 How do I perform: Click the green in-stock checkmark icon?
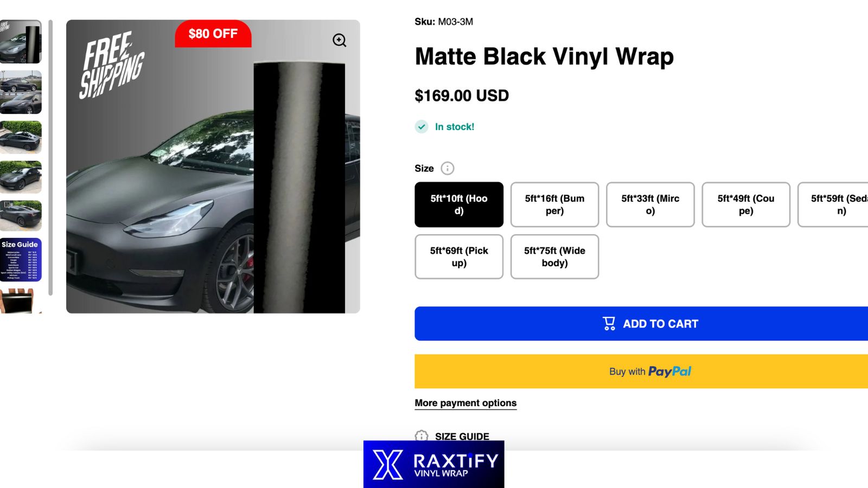pos(420,126)
